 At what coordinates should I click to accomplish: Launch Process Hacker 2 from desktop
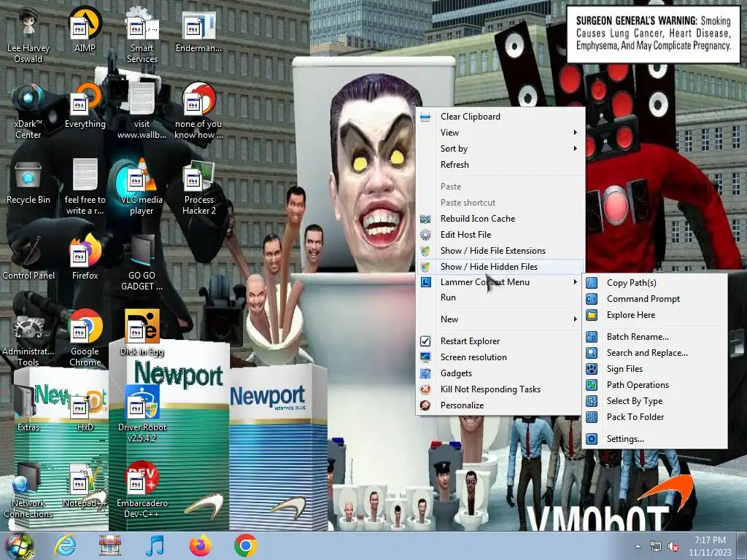198,188
